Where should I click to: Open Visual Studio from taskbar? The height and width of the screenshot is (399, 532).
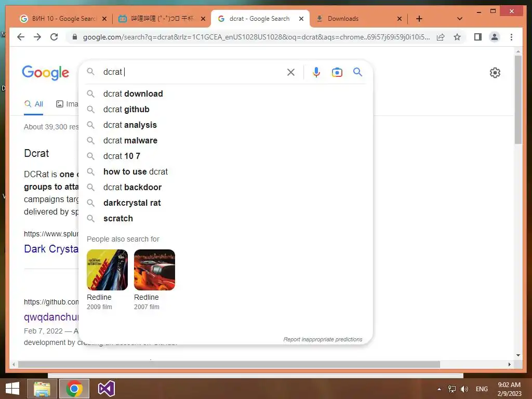tap(106, 389)
